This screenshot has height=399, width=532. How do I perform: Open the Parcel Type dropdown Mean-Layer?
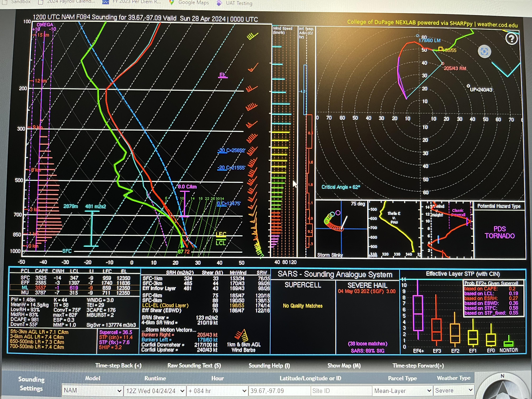pos(402,391)
